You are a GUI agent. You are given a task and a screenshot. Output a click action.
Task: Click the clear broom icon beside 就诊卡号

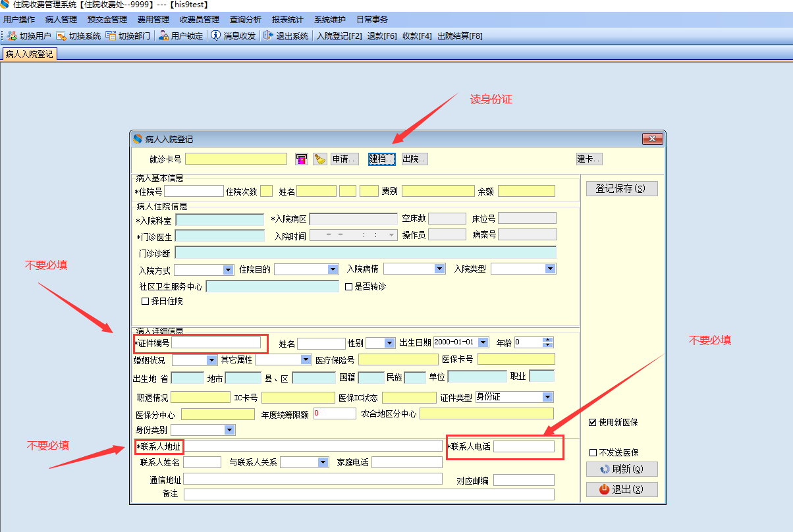(x=320, y=159)
